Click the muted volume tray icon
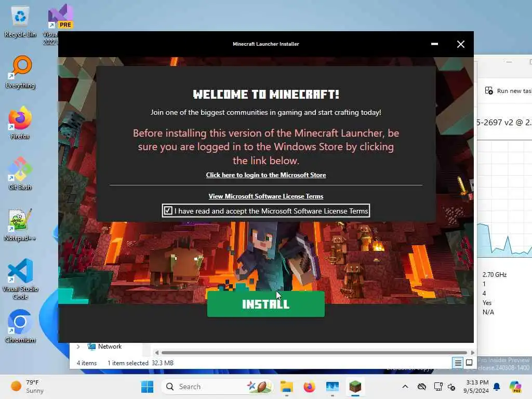The height and width of the screenshot is (399, 532). pyautogui.click(x=451, y=387)
